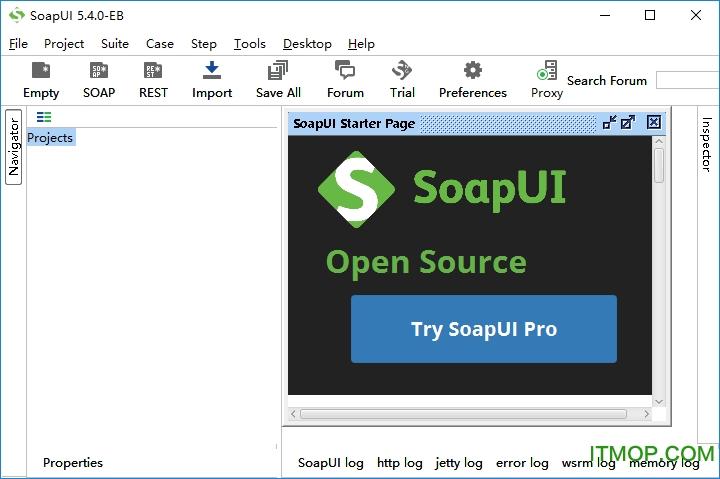Minimize the SoapUI window

tap(605, 15)
